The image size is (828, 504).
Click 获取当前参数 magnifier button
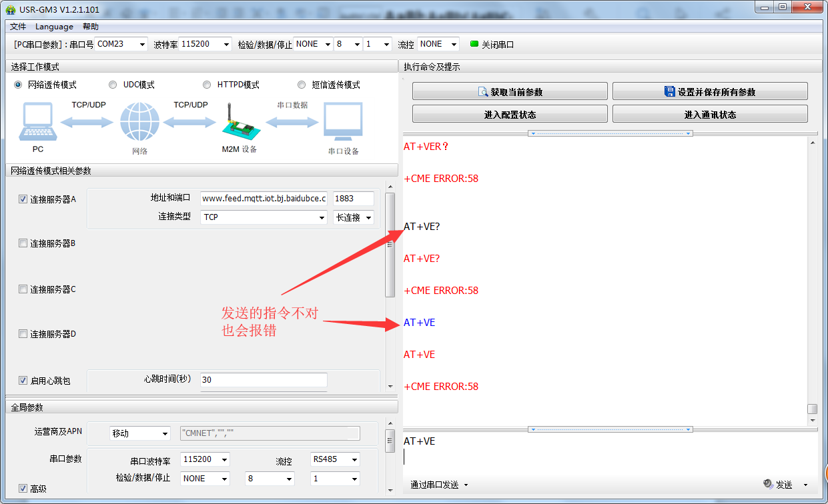click(510, 92)
